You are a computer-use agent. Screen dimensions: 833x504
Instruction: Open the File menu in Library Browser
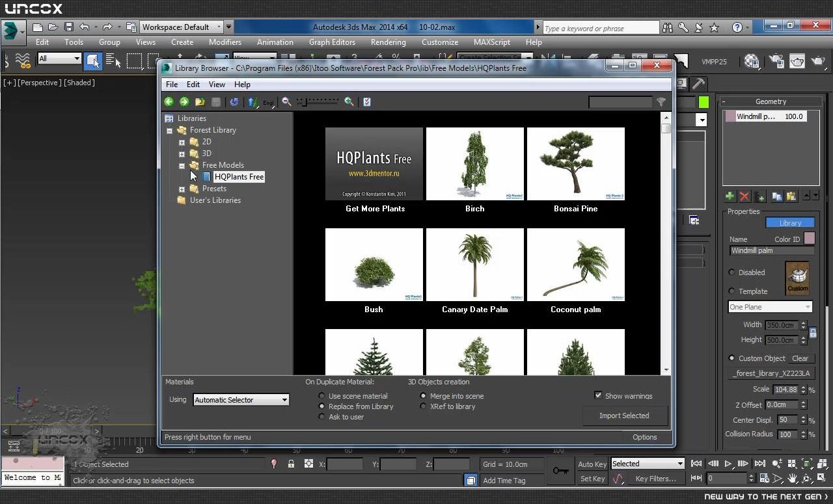click(x=172, y=85)
